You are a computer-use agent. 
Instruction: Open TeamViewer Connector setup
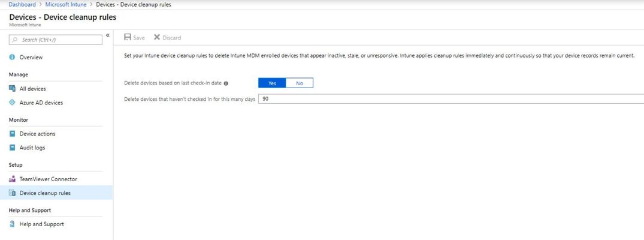click(x=48, y=179)
